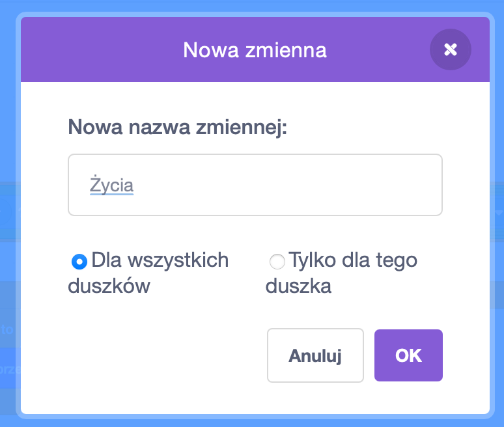Click the dimmed strip above dialog header
The image size is (504, 427).
coord(254,5)
